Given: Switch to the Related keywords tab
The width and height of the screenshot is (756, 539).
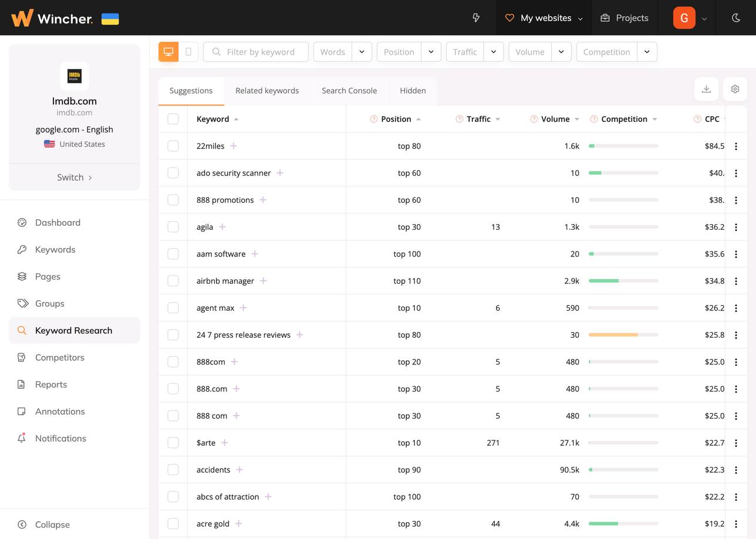Looking at the screenshot, I should pyautogui.click(x=267, y=90).
